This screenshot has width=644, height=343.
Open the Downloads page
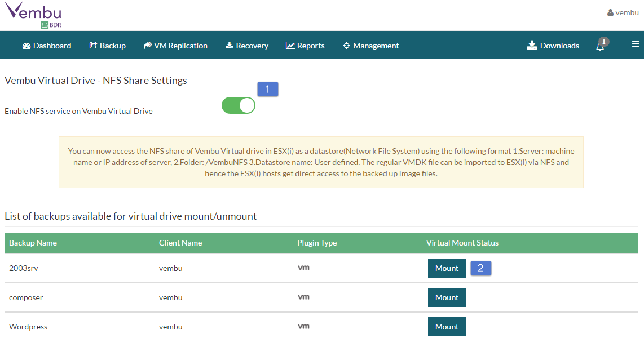pos(553,46)
